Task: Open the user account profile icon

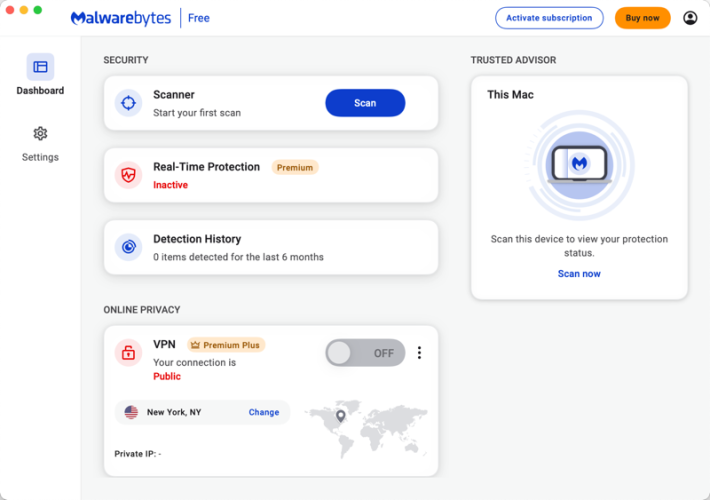Action: coord(690,18)
